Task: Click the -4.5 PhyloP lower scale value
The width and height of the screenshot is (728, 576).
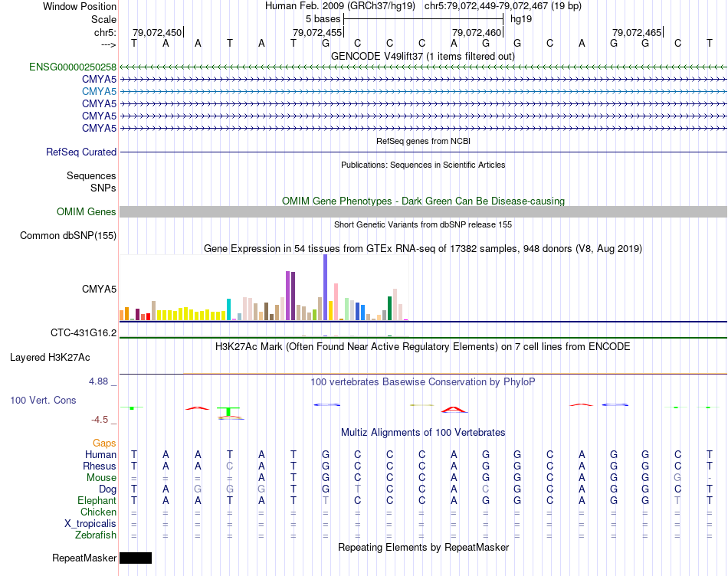Action: pos(100,420)
